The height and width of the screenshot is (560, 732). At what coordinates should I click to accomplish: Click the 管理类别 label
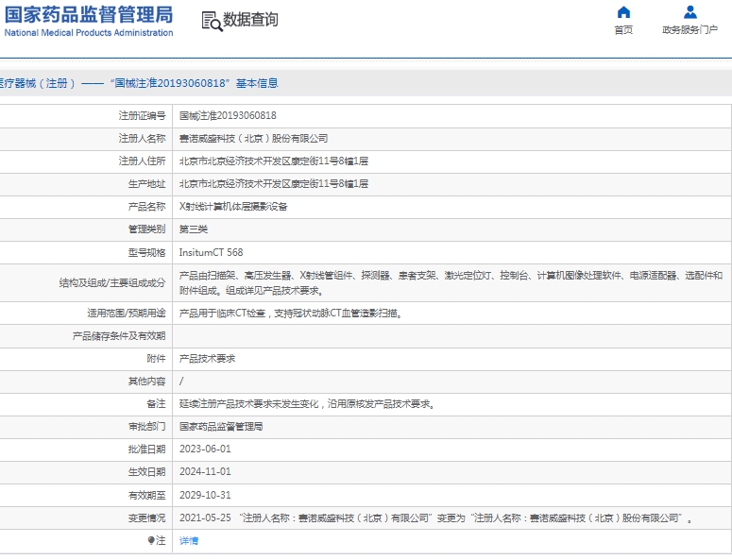(147, 229)
